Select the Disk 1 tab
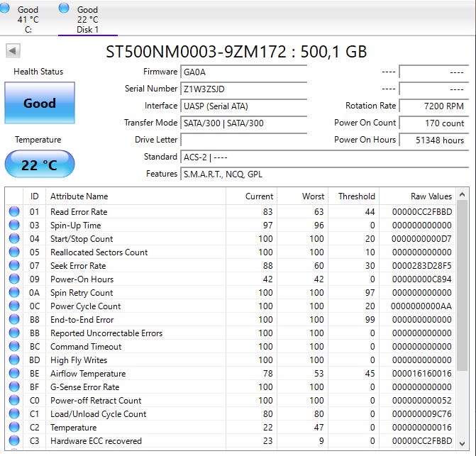The width and height of the screenshot is (476, 456). click(87, 19)
